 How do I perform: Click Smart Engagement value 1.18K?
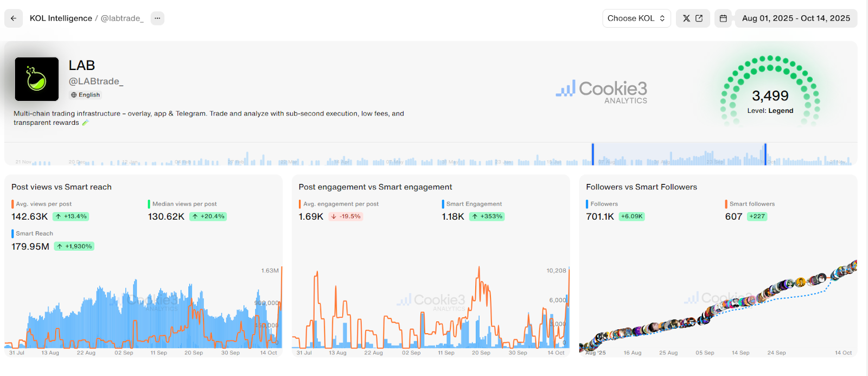click(453, 216)
